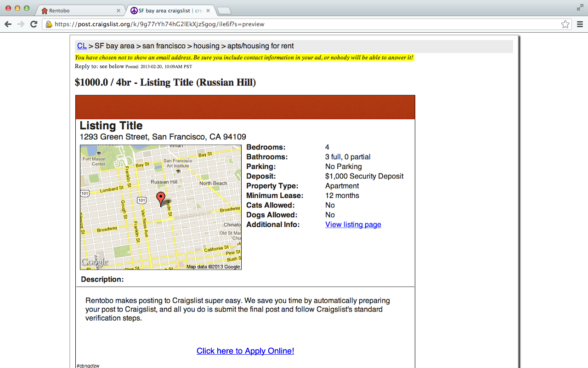
Task: Click the lock security icon in address bar
Action: point(49,24)
